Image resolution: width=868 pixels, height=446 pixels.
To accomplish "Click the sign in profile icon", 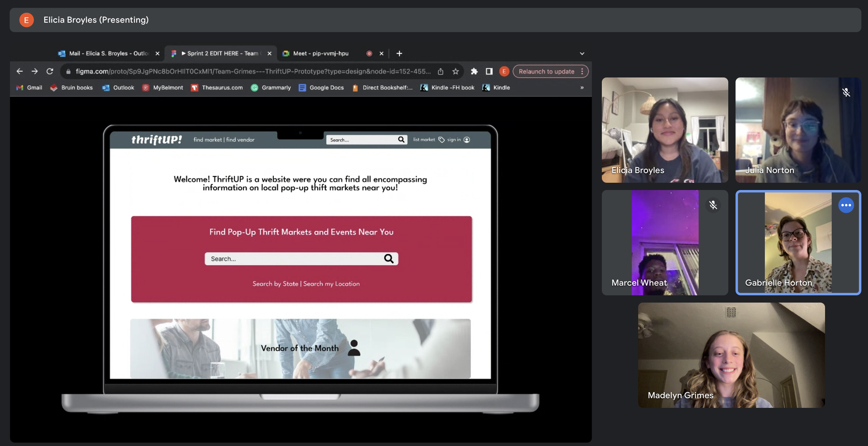I will [467, 140].
